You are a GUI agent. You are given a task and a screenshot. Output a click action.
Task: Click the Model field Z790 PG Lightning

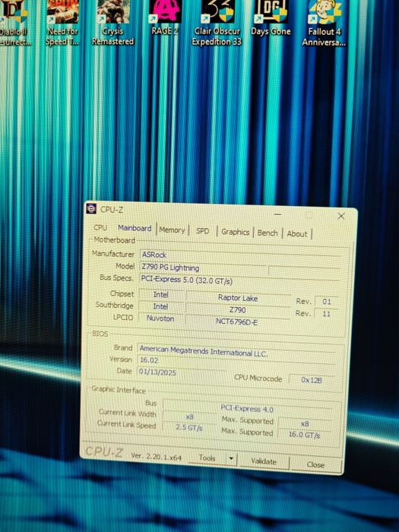[203, 268]
